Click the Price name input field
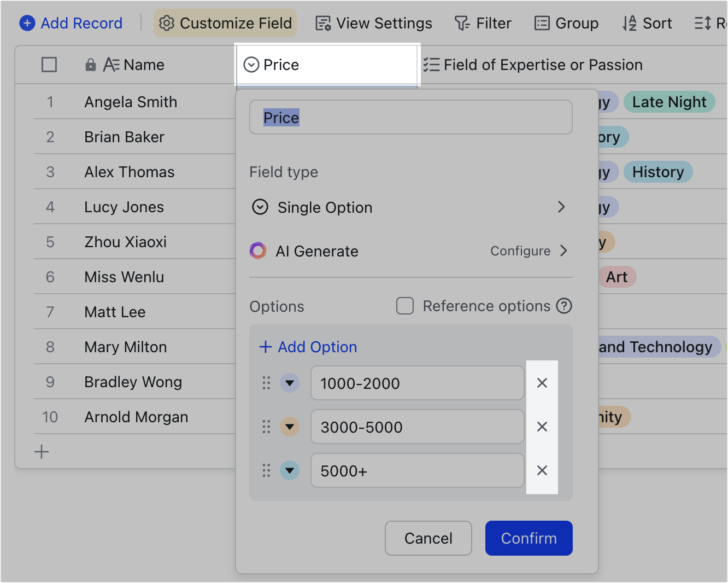Viewport: 728px width, 583px height. coord(410,117)
